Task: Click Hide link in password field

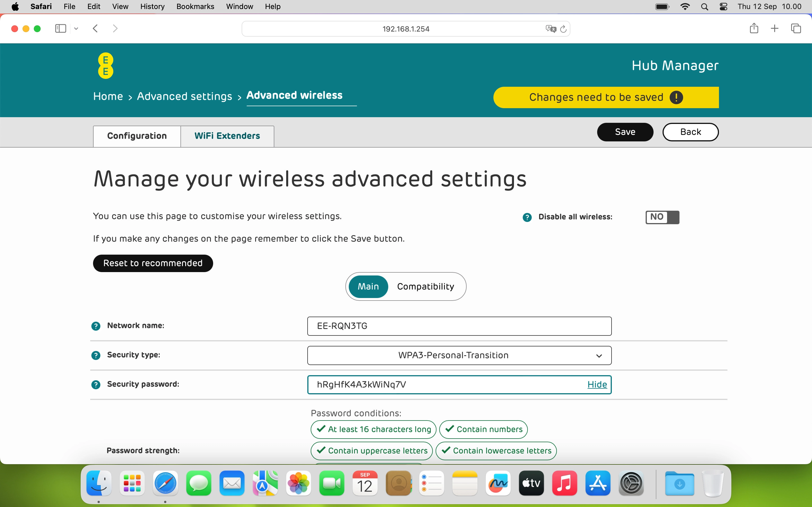Action: click(597, 384)
